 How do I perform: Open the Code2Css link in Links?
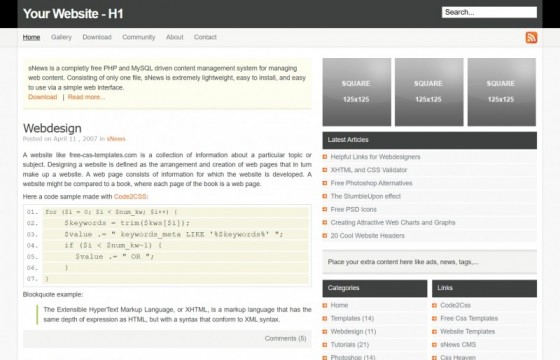455,305
